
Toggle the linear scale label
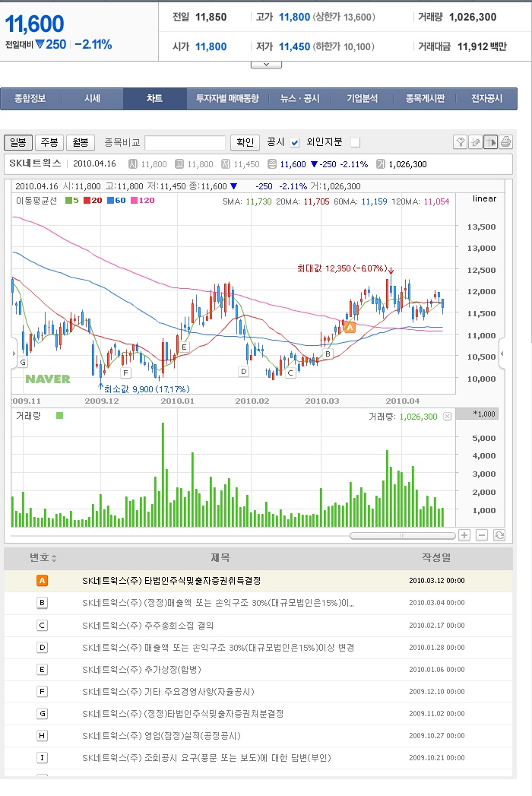484,198
